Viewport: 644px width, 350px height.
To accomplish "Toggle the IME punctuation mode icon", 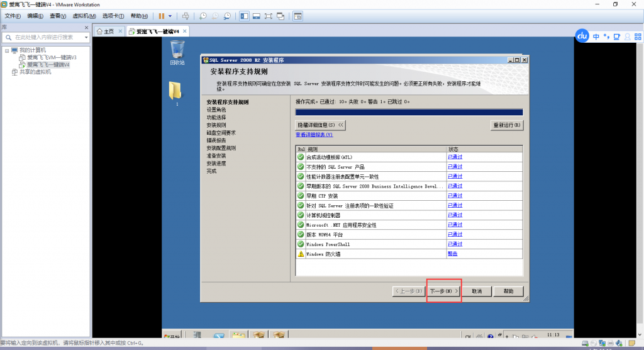I will tap(606, 37).
